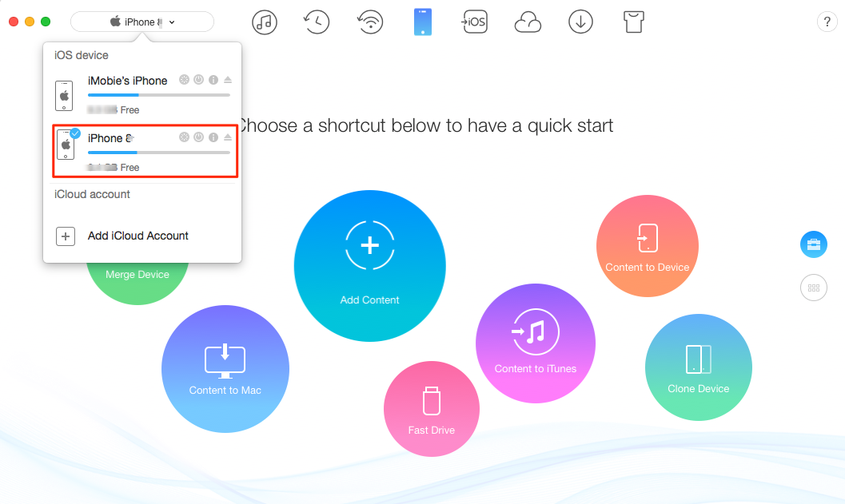
Task: Open the Fast Drive shortcut
Action: pyautogui.click(x=432, y=409)
